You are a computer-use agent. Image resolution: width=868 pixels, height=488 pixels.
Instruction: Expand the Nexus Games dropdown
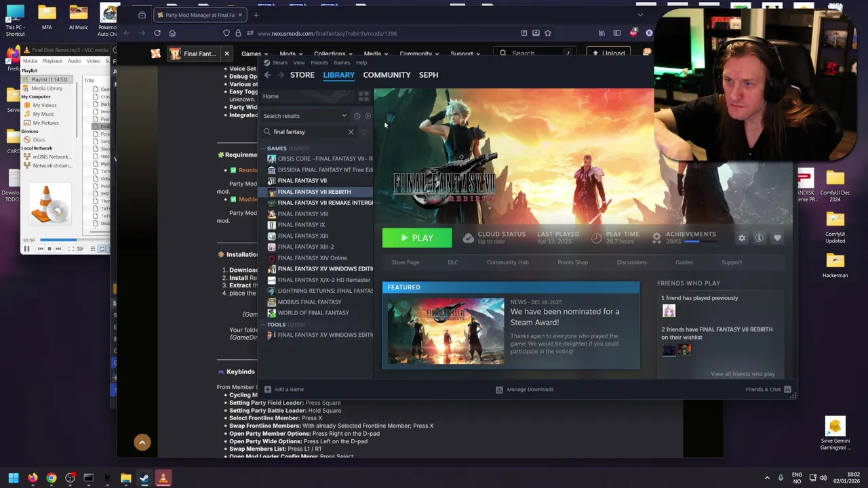point(254,54)
